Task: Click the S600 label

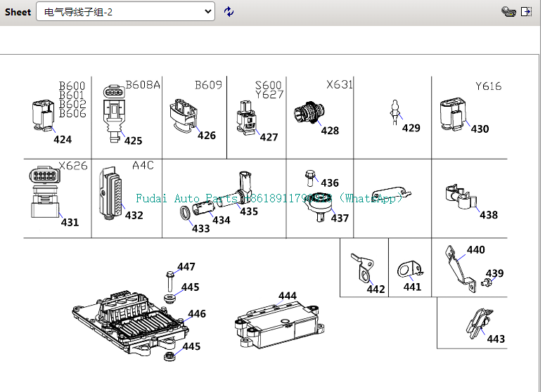Action: click(268, 86)
